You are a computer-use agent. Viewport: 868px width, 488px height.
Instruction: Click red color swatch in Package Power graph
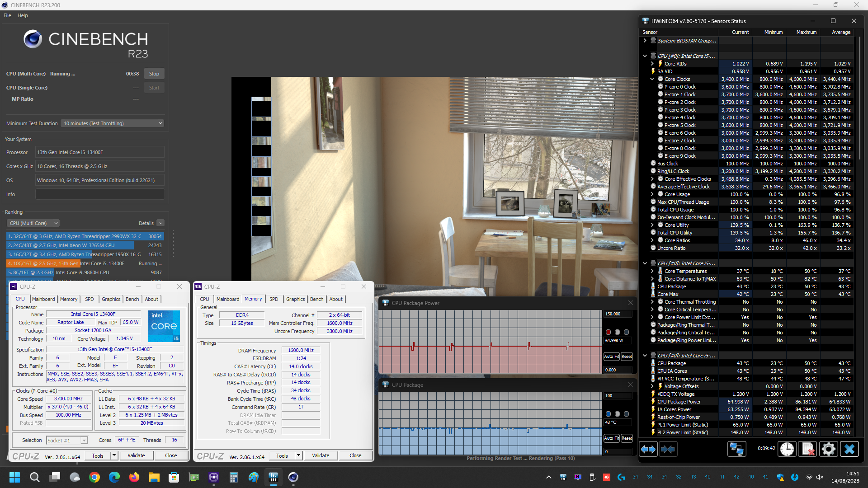click(608, 332)
